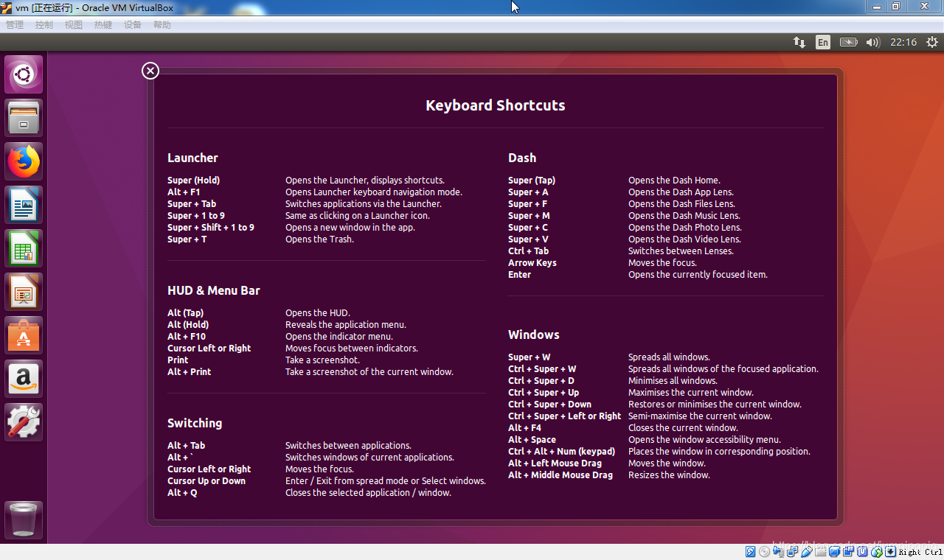Click 'Opens the indicator menu.' description
This screenshot has height=560, width=944.
(x=339, y=337)
